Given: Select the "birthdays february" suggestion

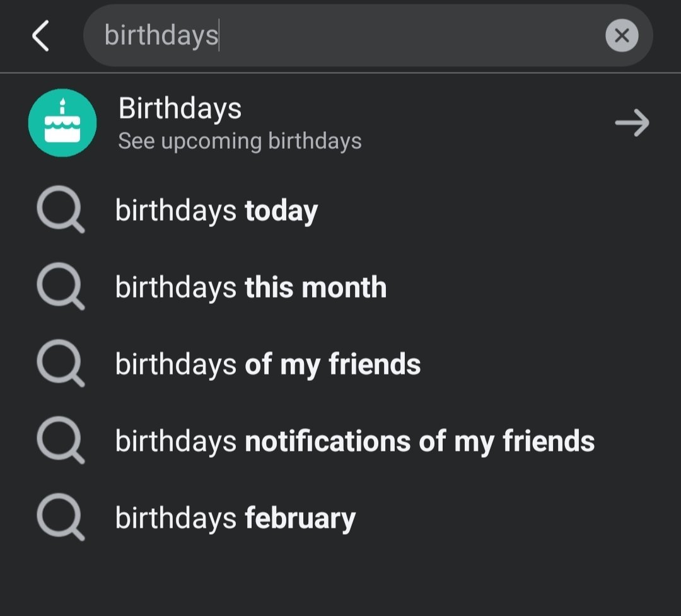Looking at the screenshot, I should [x=235, y=519].
